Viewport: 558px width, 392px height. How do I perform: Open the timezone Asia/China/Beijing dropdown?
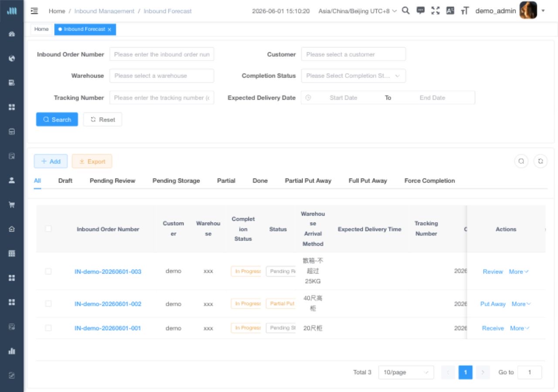pos(357,11)
